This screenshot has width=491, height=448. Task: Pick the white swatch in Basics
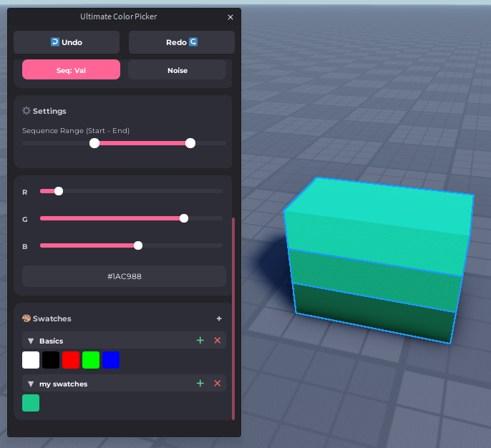coord(31,360)
